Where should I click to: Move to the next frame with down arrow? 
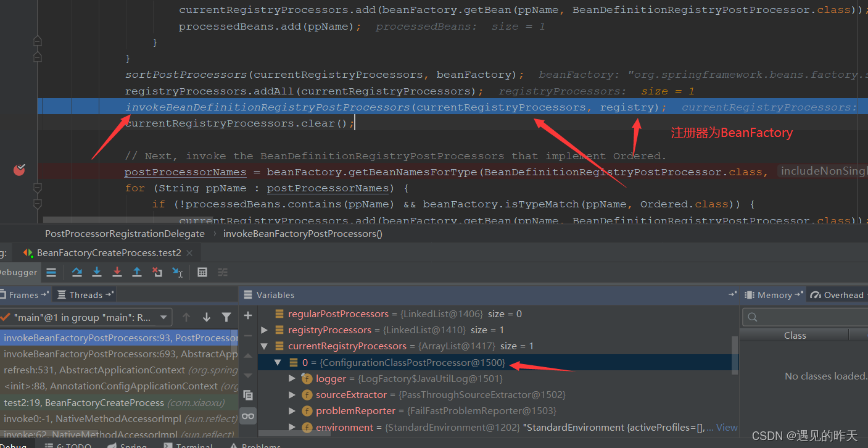tap(207, 317)
